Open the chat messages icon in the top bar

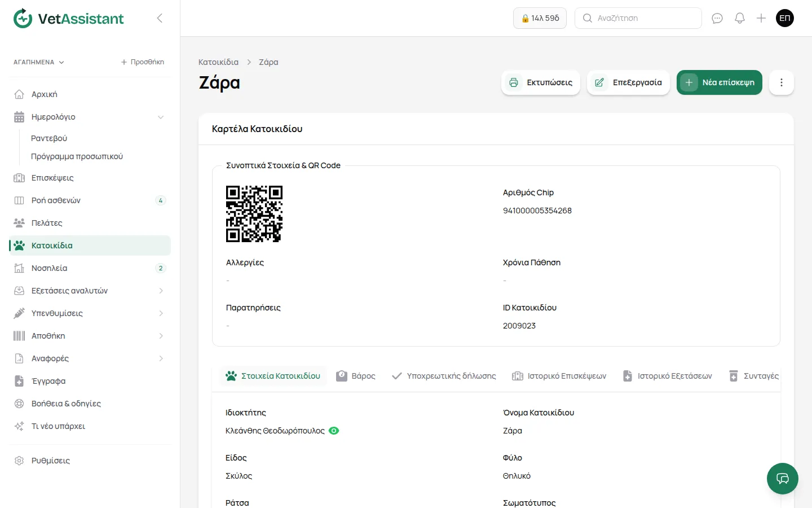click(717, 18)
